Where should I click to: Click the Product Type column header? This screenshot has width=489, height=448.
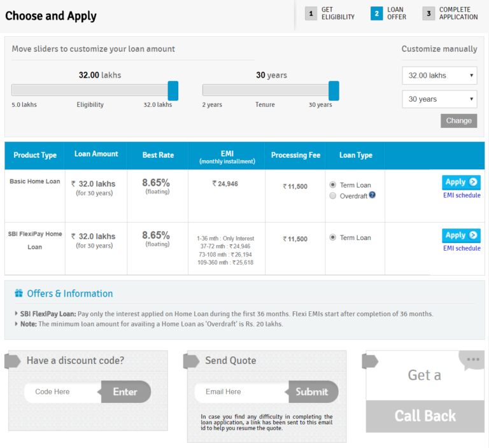[x=35, y=155]
